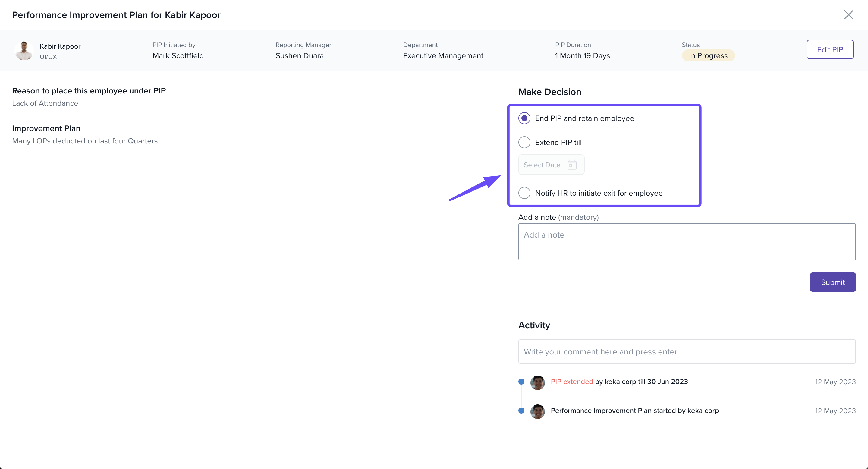
Task: Click avatar beside PIP started activity
Action: [537, 411]
